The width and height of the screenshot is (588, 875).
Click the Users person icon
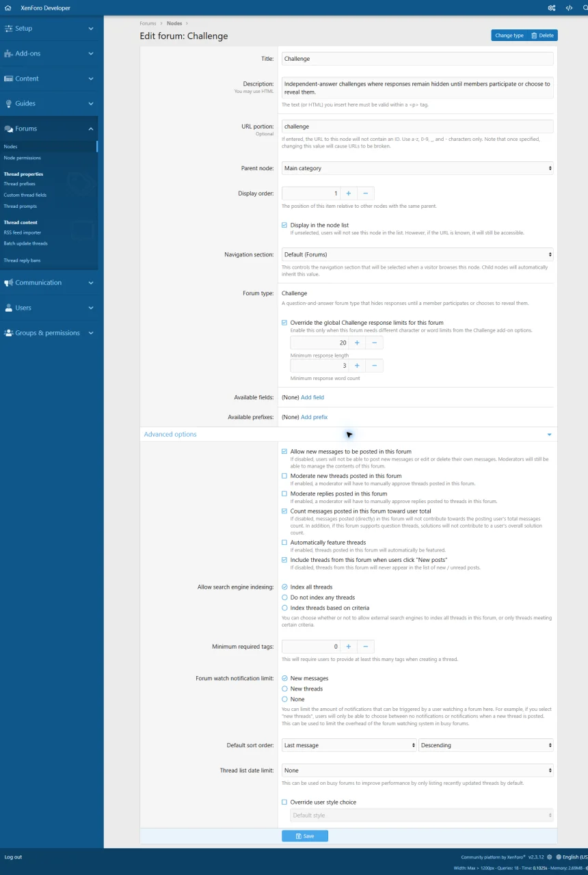[9, 308]
